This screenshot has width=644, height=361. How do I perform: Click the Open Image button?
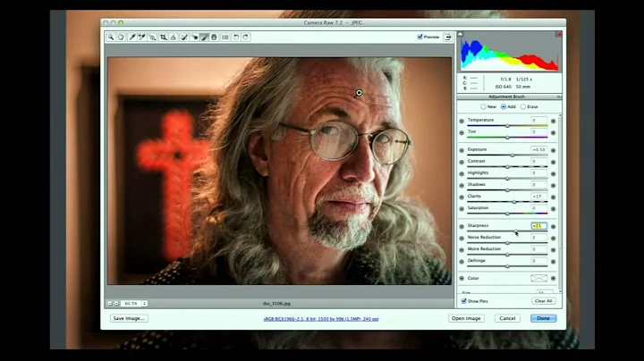(466, 318)
